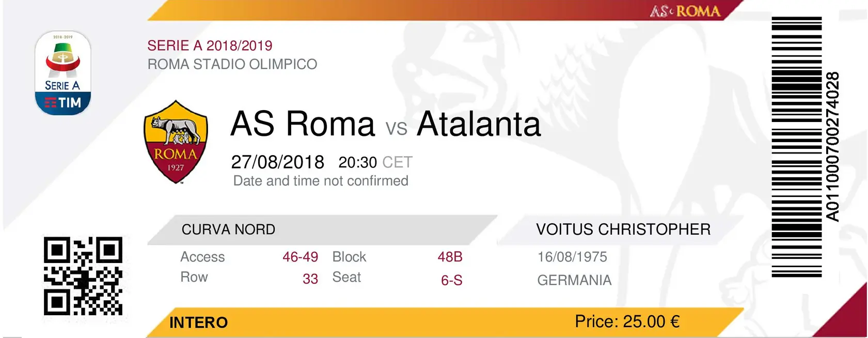Click the block value 48B
Screen dimensions: 868x338
click(450, 257)
